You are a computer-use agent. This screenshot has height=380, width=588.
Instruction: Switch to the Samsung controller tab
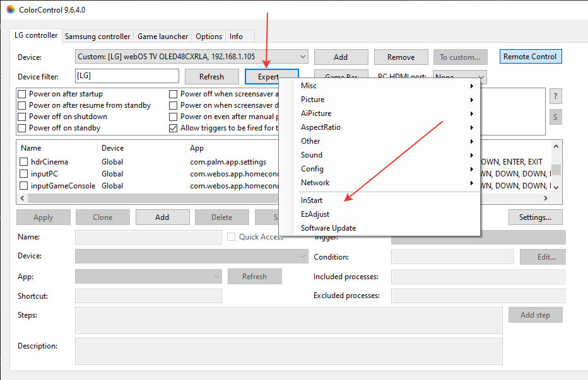(97, 37)
